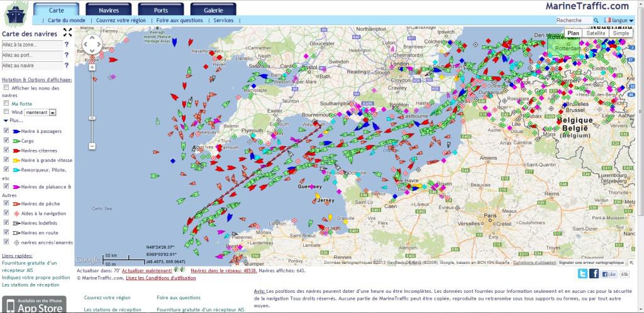Click the blue passenger ship legend icon
The height and width of the screenshot is (313, 644).
pyautogui.click(x=16, y=131)
